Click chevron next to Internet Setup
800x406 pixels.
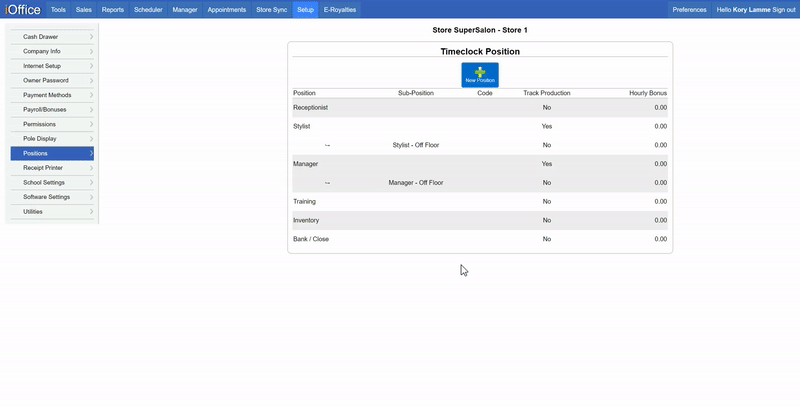91,66
